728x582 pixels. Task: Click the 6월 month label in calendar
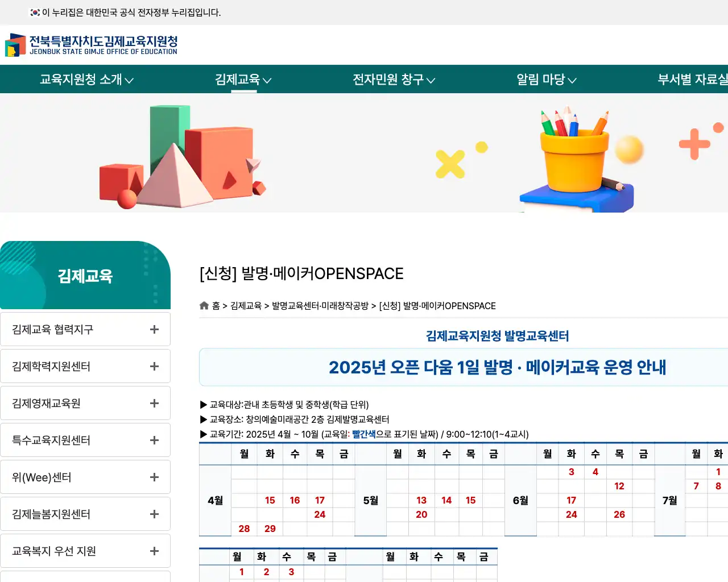[520, 500]
